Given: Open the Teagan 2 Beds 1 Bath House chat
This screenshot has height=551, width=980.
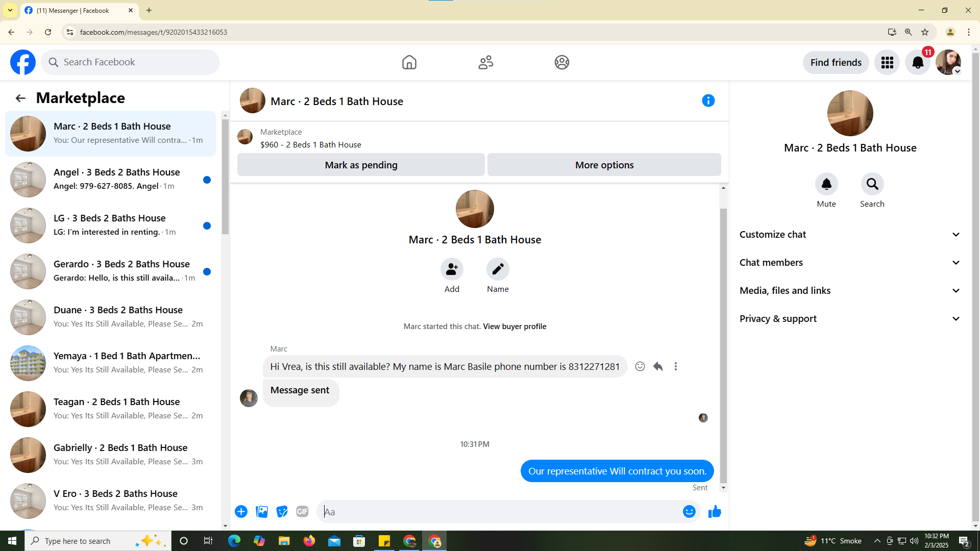Looking at the screenshot, I should 110,409.
